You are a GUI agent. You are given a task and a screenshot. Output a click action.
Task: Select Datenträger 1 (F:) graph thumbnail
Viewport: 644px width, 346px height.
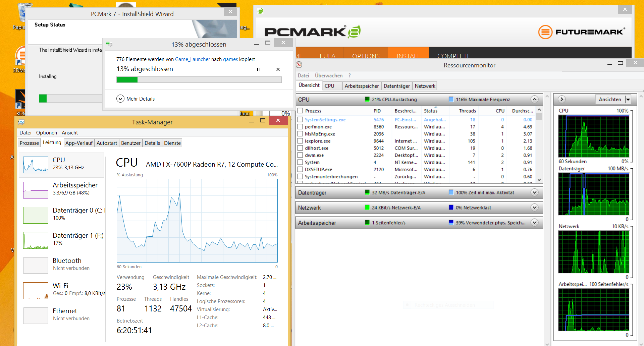[x=36, y=240]
